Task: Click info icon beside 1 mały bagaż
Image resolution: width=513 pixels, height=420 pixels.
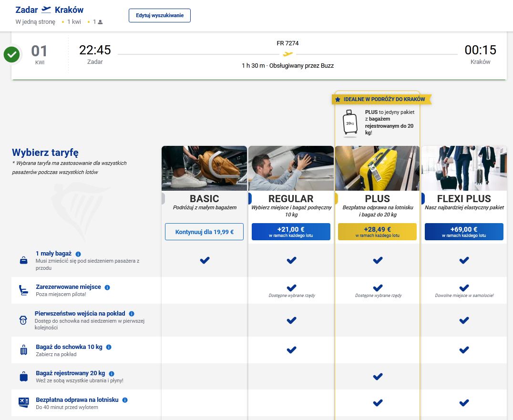Action: (x=78, y=254)
